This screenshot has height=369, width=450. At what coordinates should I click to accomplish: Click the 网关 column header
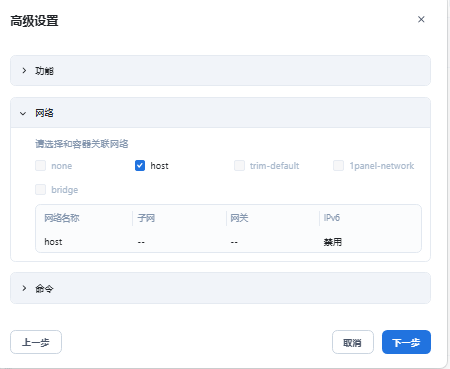(239, 218)
